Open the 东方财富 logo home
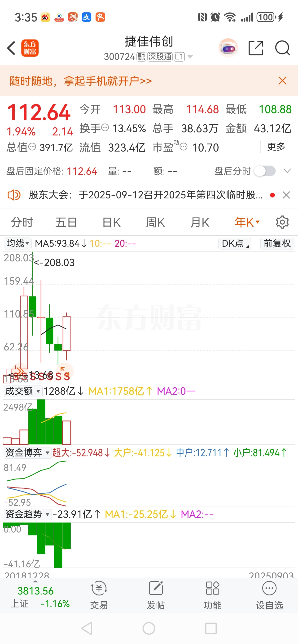The height and width of the screenshot is (644, 298). pyautogui.click(x=30, y=48)
